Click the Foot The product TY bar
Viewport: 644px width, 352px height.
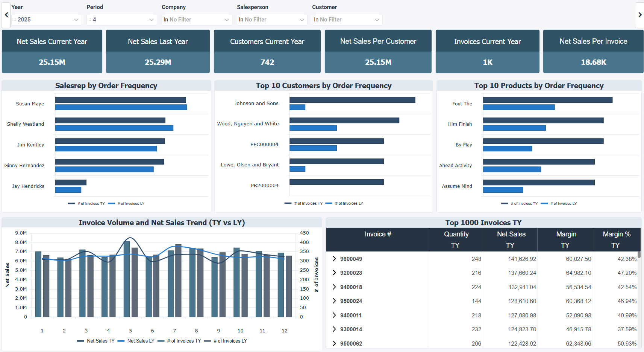coord(548,100)
